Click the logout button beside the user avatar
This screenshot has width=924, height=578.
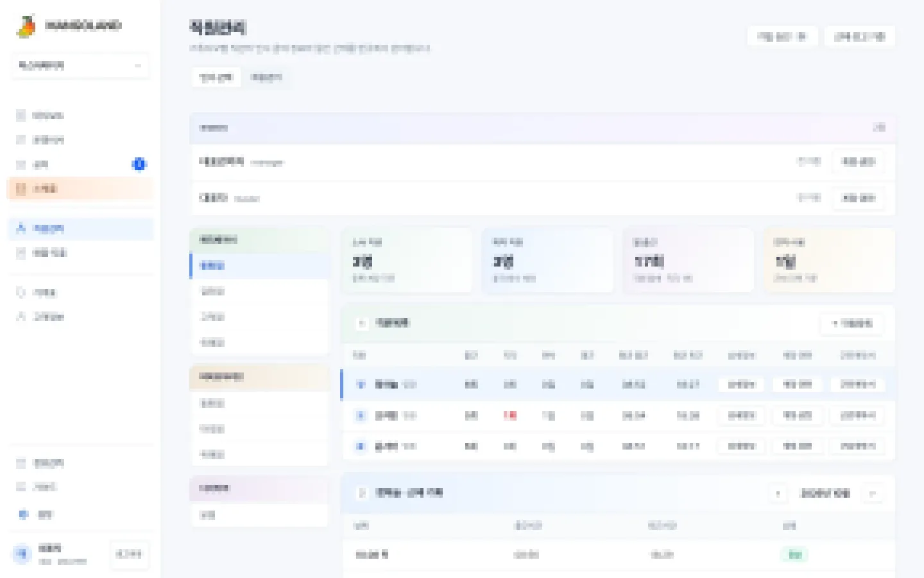tap(129, 554)
